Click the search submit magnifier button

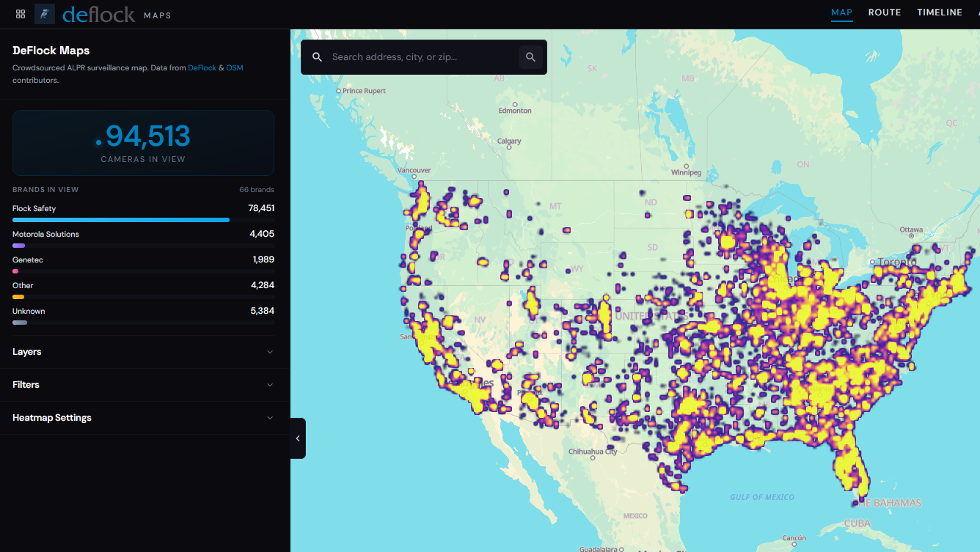[x=531, y=57]
